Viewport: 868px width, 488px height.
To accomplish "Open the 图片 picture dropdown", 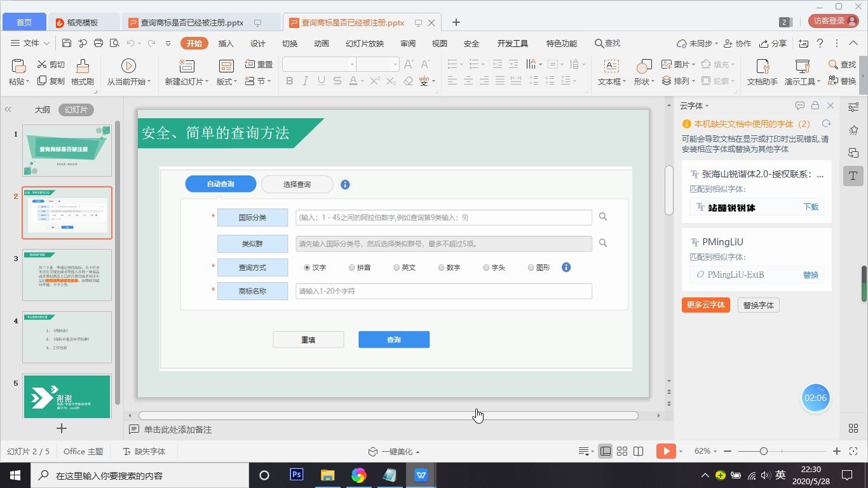I will 682,64.
